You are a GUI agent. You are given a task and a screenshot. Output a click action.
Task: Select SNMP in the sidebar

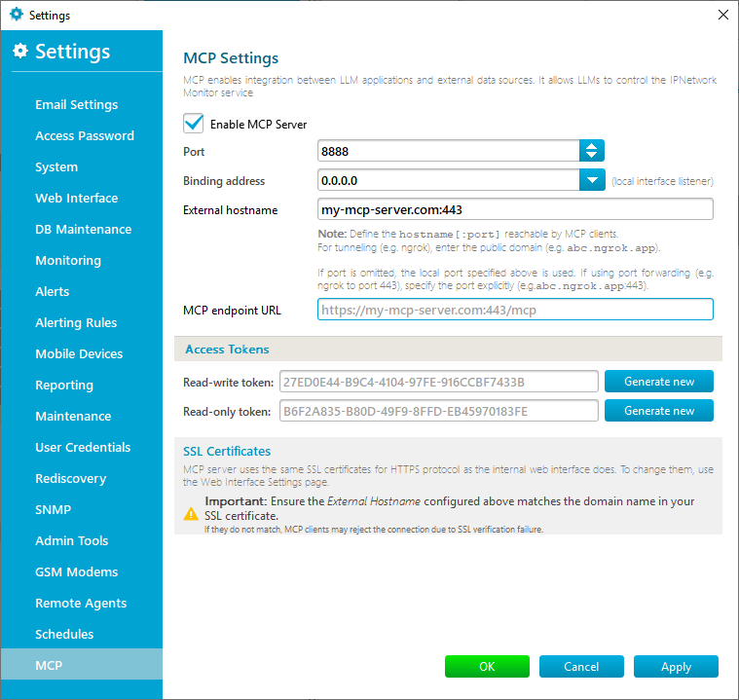click(x=54, y=509)
